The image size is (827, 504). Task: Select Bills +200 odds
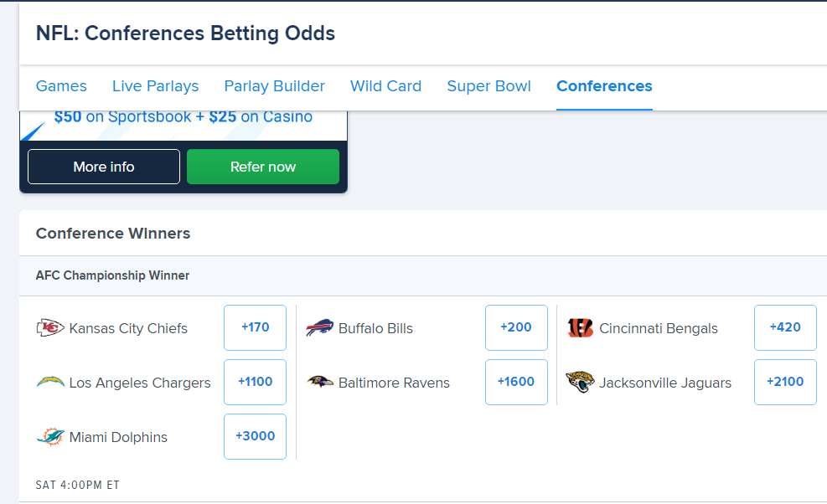(x=516, y=327)
